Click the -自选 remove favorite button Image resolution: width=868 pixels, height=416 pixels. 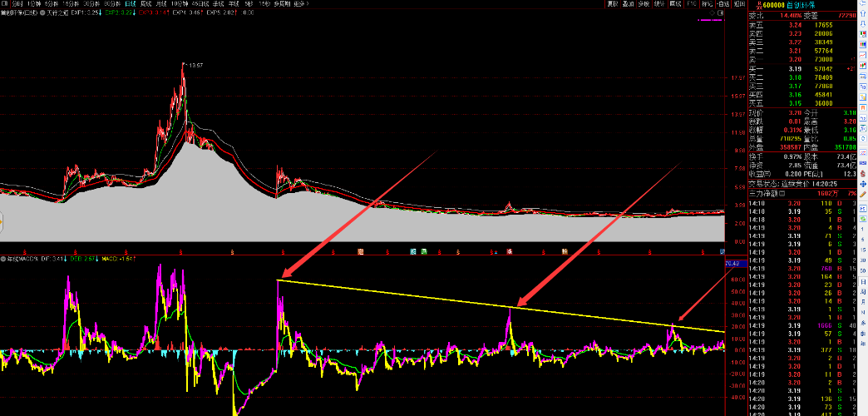(x=723, y=4)
